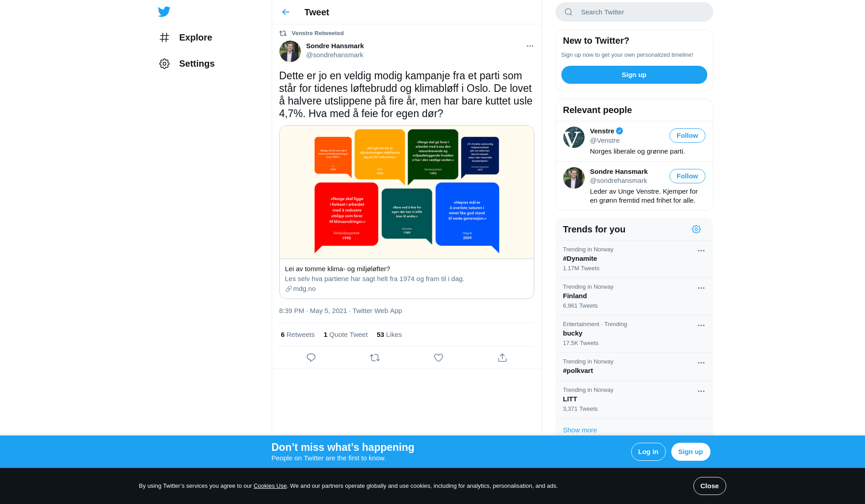The height and width of the screenshot is (504, 865).
Task: Go back using the arrow icon
Action: (286, 12)
